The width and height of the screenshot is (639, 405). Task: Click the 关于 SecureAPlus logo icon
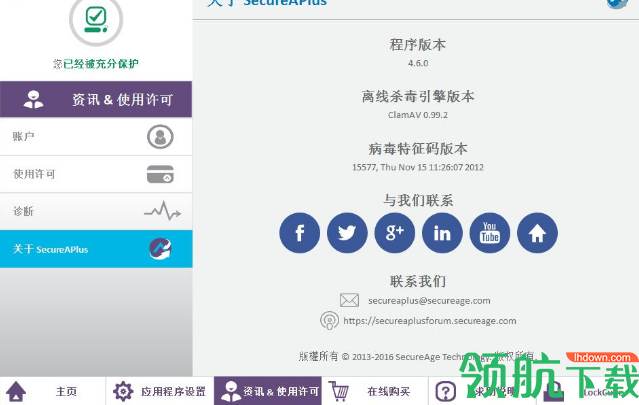click(x=160, y=249)
